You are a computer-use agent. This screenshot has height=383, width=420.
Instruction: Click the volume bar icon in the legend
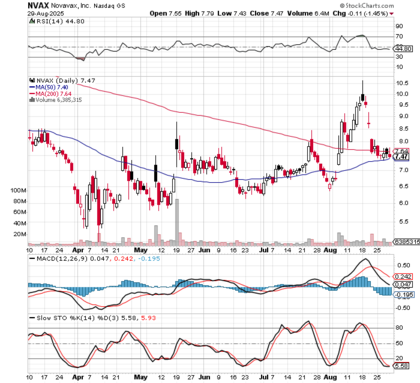(x=32, y=100)
